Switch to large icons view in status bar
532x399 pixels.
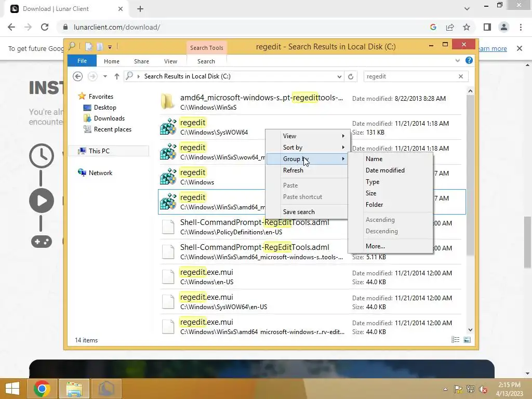467,340
